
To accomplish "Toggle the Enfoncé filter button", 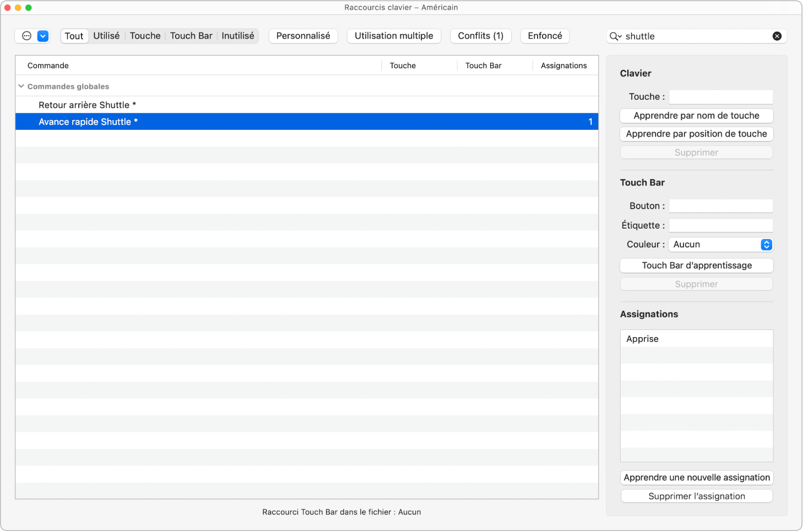I will coord(545,36).
